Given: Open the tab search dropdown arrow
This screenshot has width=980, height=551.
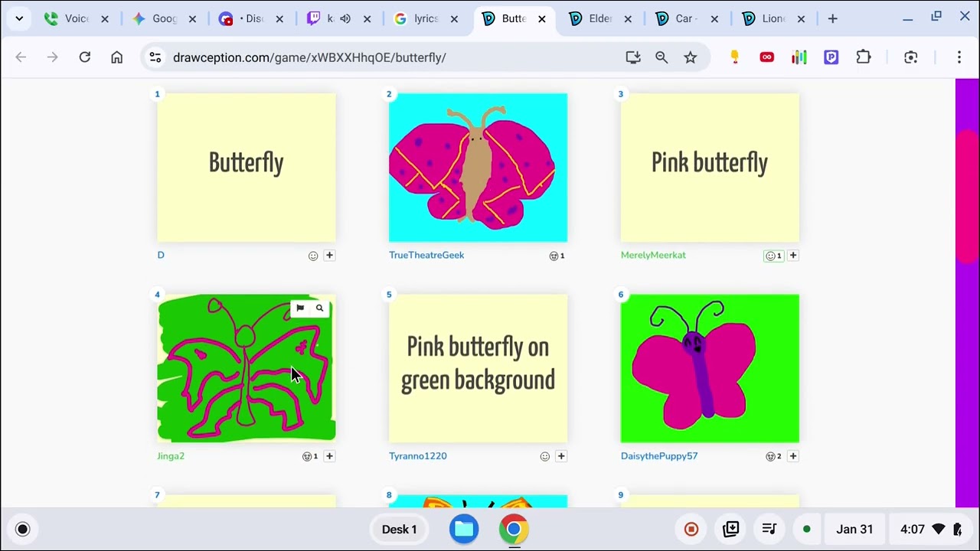Looking at the screenshot, I should point(19,18).
